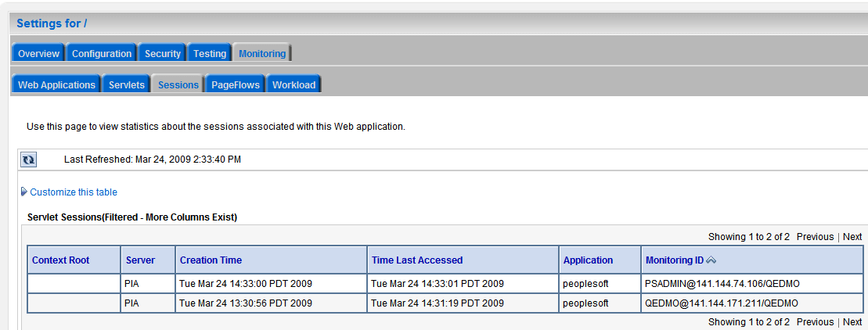The image size is (868, 330).
Task: Sort by the Monitoring ID column header
Action: tap(675, 260)
